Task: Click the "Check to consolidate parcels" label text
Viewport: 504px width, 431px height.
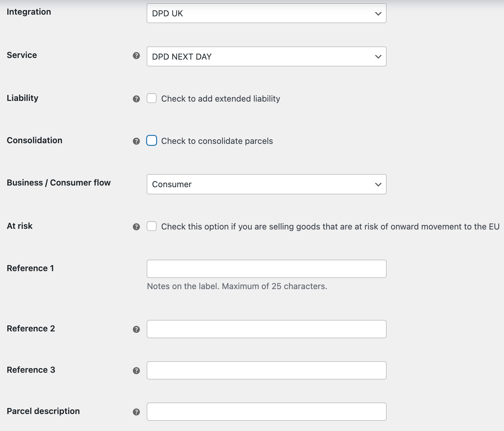Action: point(217,141)
